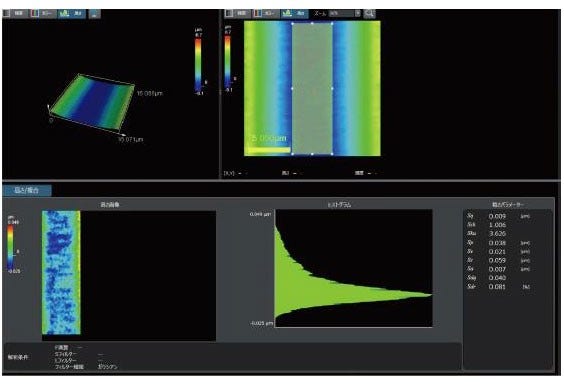Viewport: 564px width, 386px height.
Task: Select the Sz 0.059 parameter row
Action: tap(498, 260)
